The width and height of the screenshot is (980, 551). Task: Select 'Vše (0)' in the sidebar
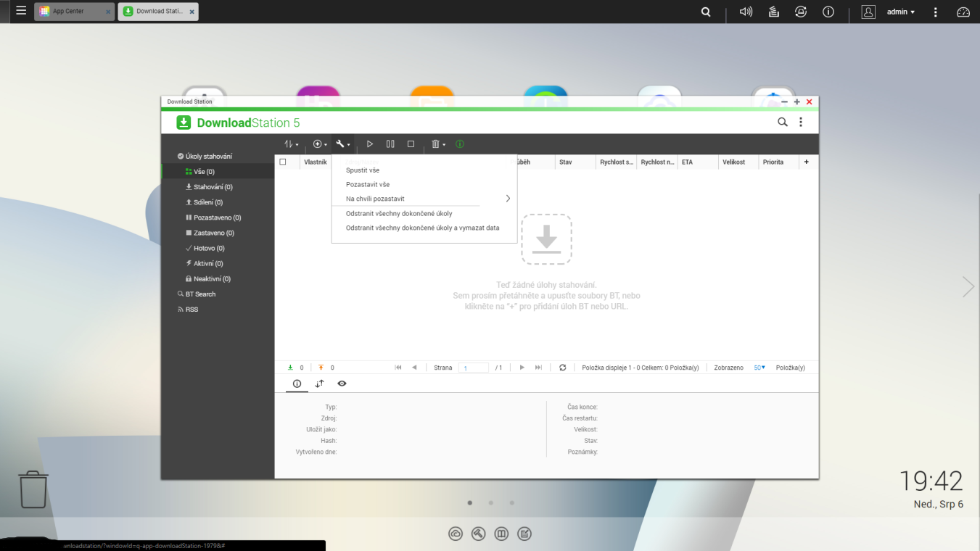coord(218,172)
